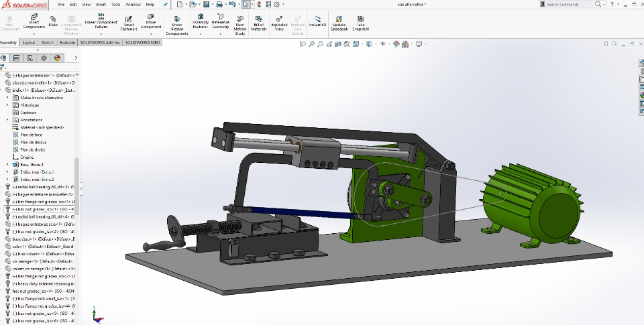Click the Mate tool in the Assembly toolbar
The width and height of the screenshot is (644, 325).
pyautogui.click(x=53, y=21)
